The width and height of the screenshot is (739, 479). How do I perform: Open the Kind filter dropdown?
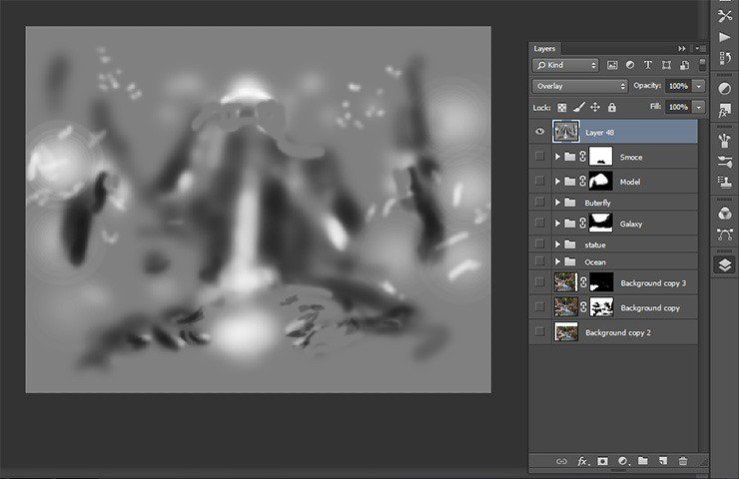click(566, 65)
